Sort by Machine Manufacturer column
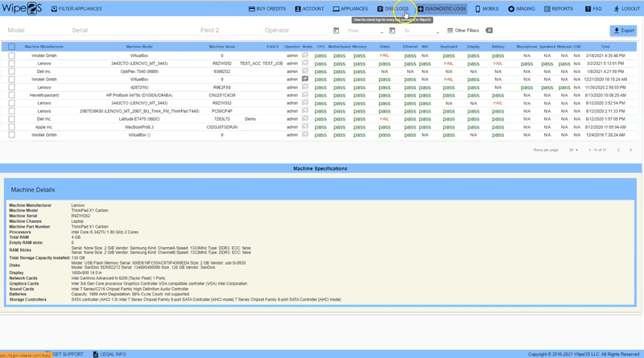 coord(44,47)
